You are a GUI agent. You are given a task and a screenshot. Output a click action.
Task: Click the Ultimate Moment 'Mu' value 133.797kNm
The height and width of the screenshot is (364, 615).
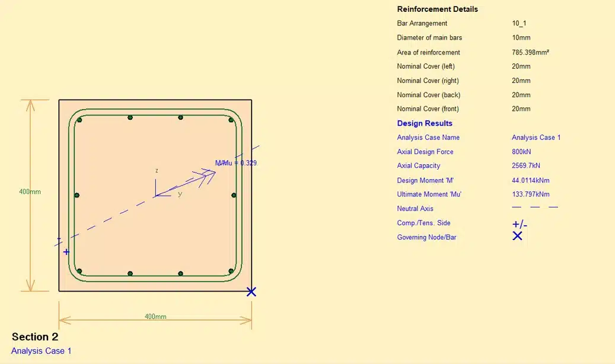(x=531, y=194)
